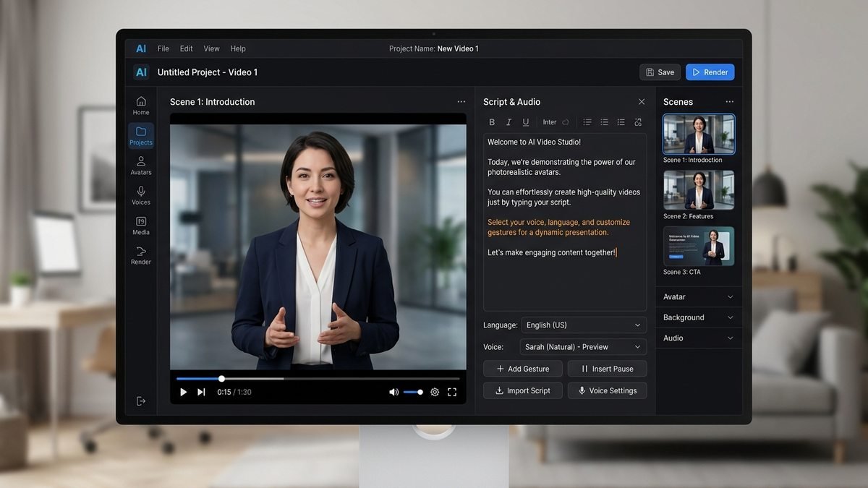Select Scene 3: CTA thumbnail
The width and height of the screenshot is (868, 488).
(x=699, y=247)
